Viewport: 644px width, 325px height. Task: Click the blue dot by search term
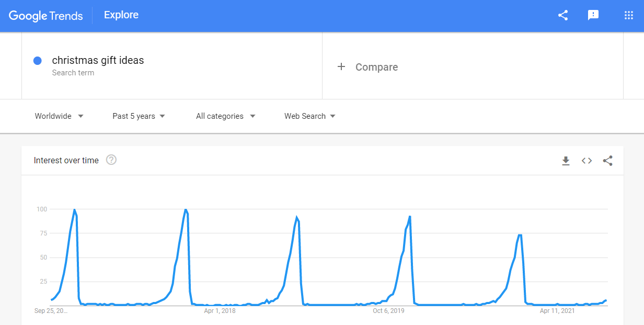coord(38,61)
